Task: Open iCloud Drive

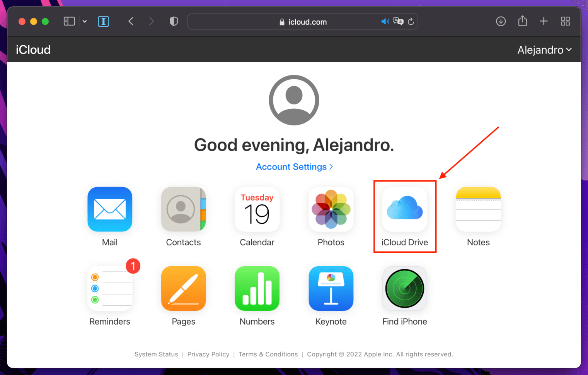Action: [x=405, y=209]
